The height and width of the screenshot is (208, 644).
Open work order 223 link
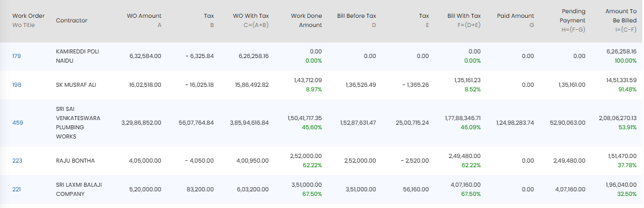click(x=17, y=161)
